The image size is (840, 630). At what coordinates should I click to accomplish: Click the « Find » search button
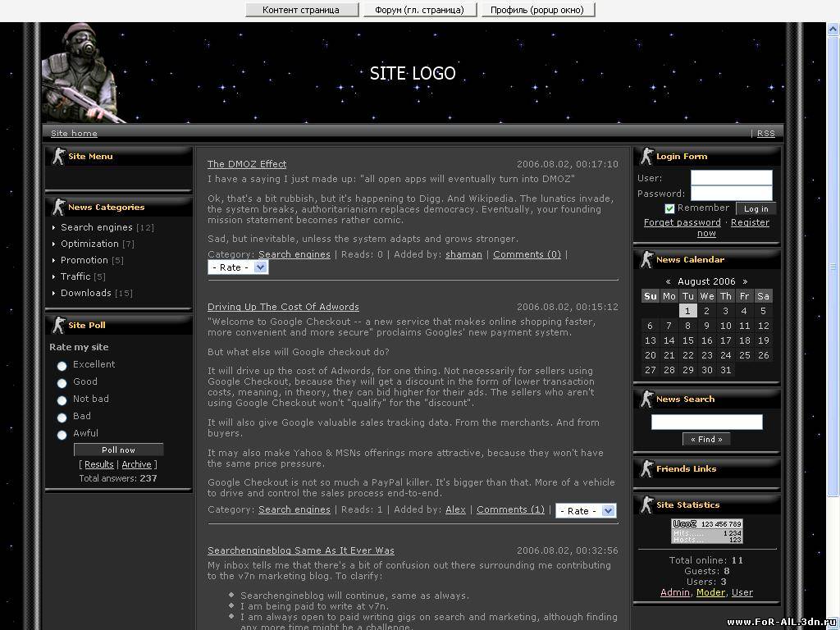tap(706, 440)
